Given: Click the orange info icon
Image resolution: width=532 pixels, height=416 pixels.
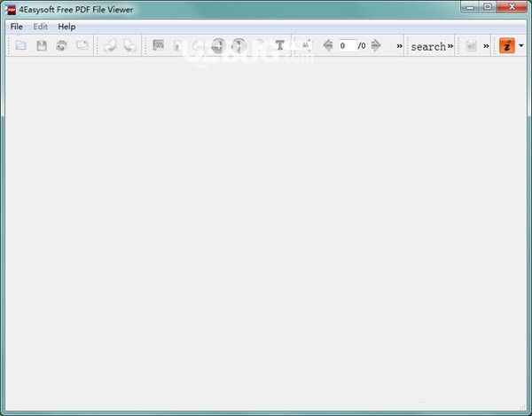Looking at the screenshot, I should coord(507,45).
